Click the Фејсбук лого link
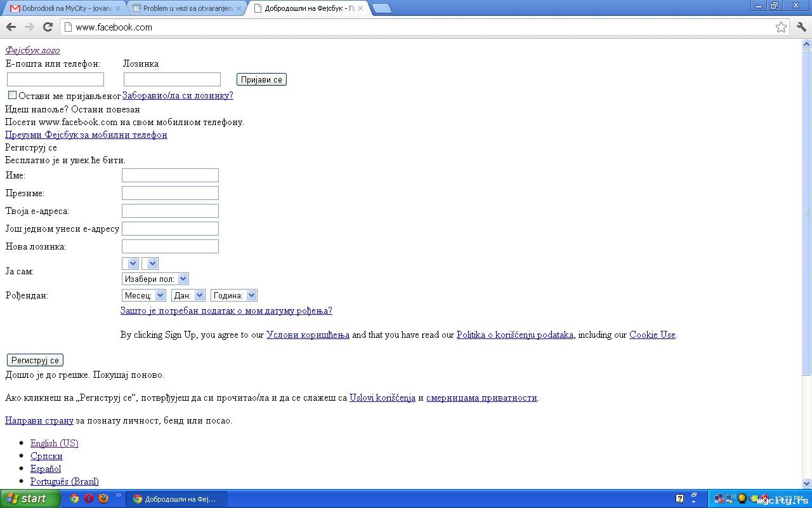 pos(32,50)
